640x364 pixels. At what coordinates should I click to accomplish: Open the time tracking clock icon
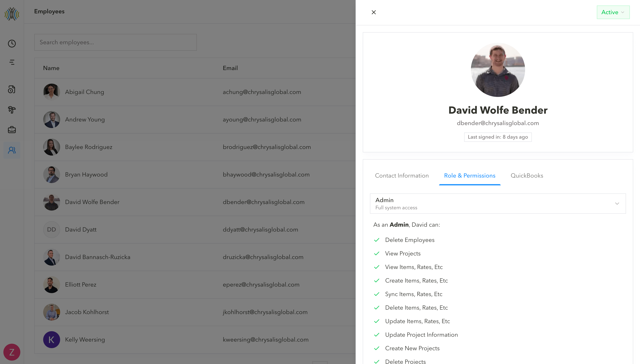(x=12, y=44)
